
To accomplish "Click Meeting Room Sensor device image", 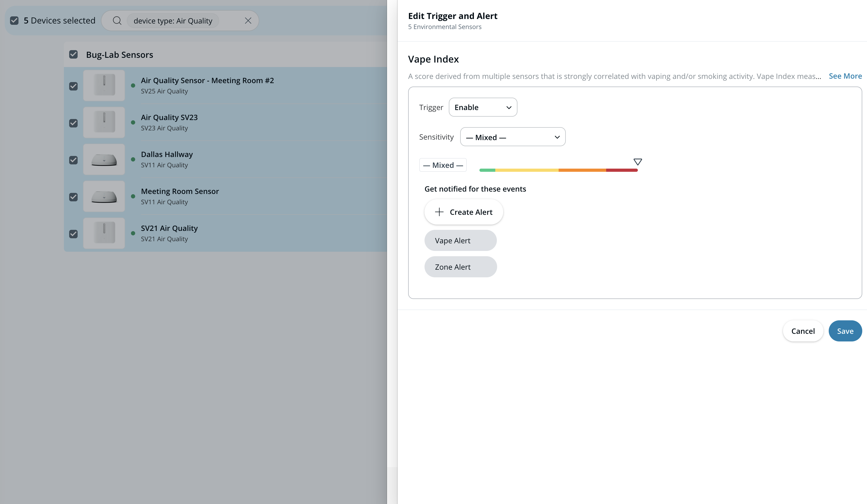I will tap(104, 196).
